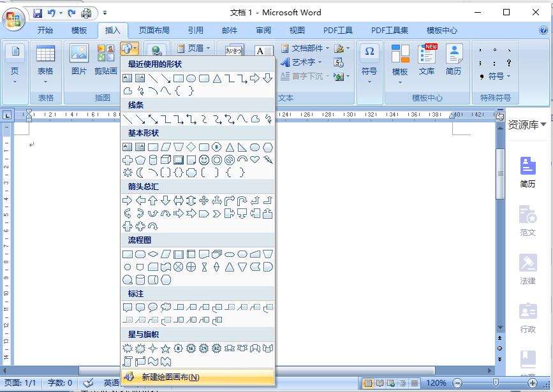The image size is (553, 392).
Task: Open Customize Quick Access Toolbar dropdown
Action: tap(105, 13)
